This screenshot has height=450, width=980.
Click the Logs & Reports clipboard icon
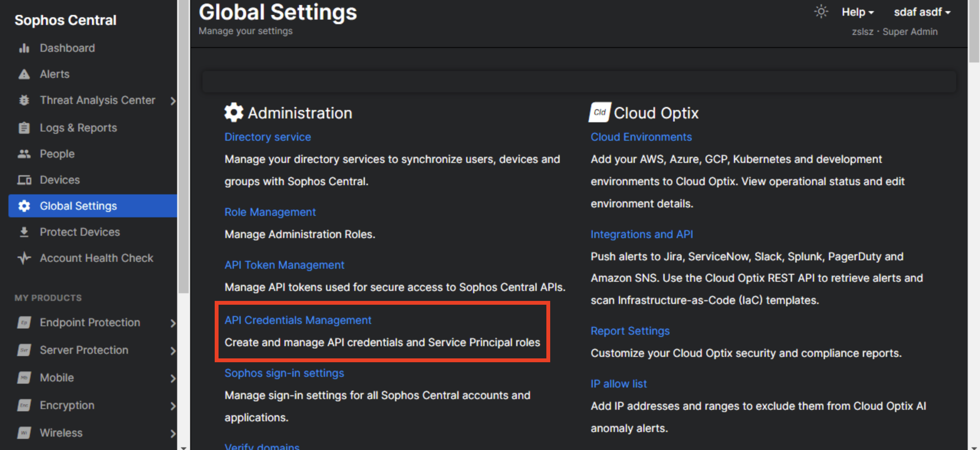pyautogui.click(x=24, y=128)
